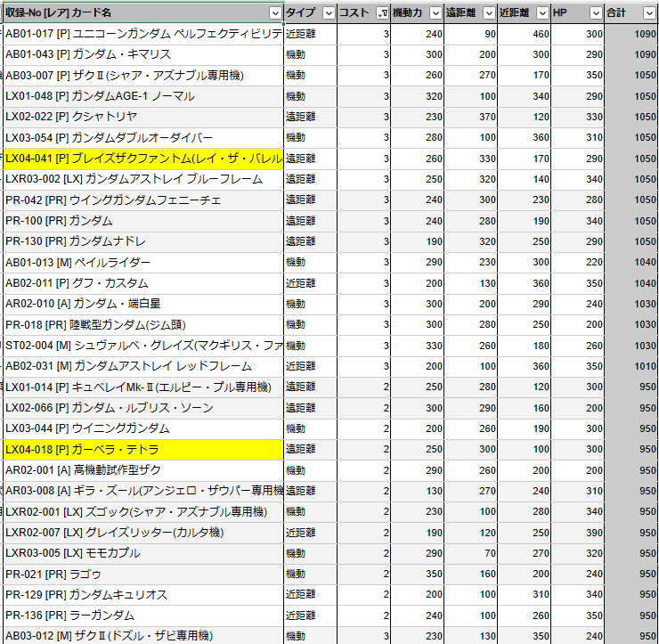This screenshot has height=644, width=659.
Task: Select cell LX02-022 クシャトリヤ
Action: (142, 117)
